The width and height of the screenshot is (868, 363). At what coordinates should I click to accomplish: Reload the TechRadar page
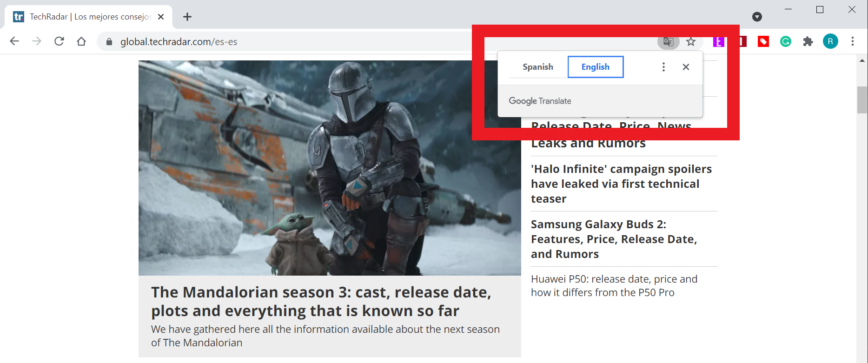(x=59, y=41)
